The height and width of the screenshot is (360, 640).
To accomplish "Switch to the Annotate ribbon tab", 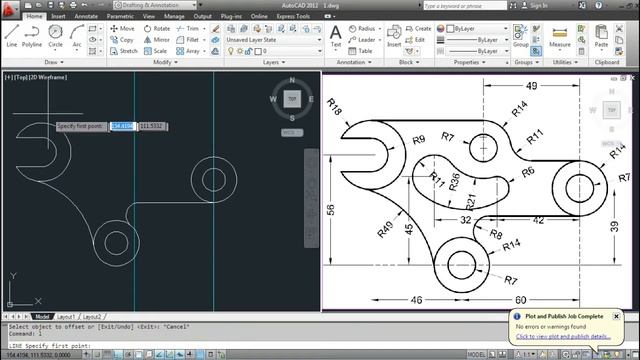I will point(86,16).
